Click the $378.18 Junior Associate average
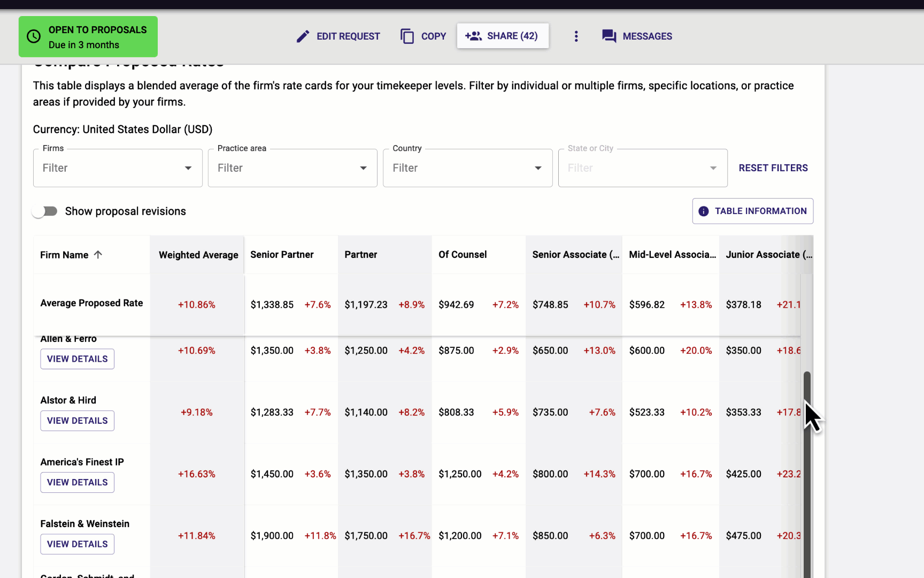The height and width of the screenshot is (578, 924). click(744, 305)
